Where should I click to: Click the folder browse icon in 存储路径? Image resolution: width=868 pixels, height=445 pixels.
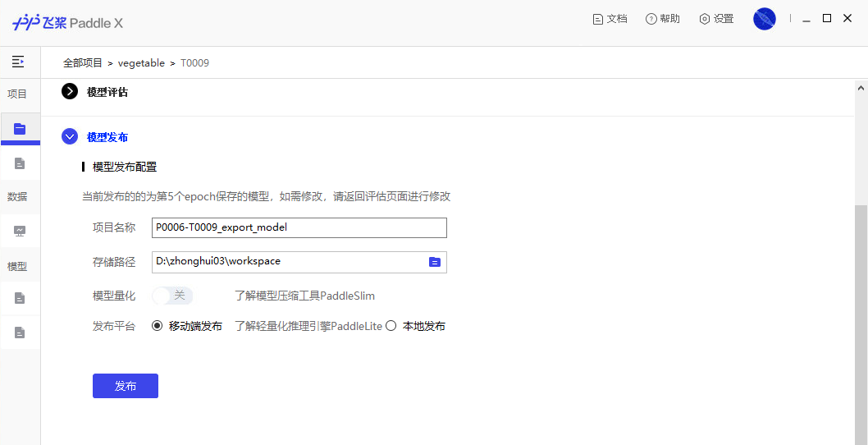(435, 262)
